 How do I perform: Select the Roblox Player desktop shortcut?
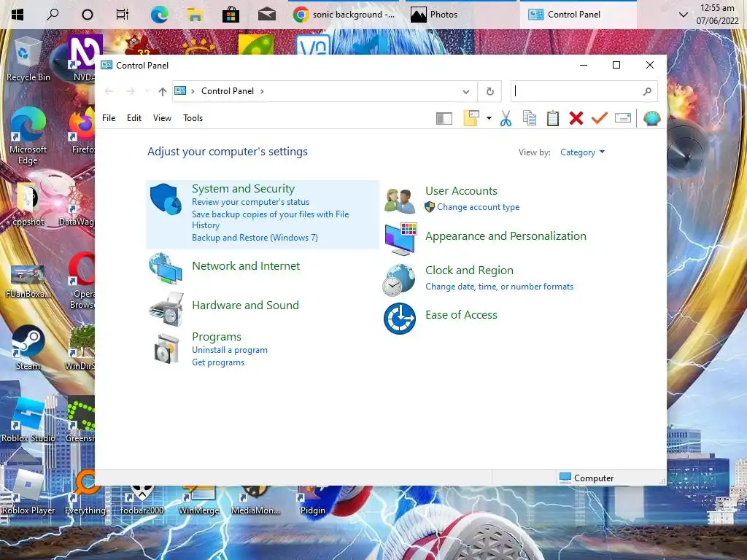(28, 492)
